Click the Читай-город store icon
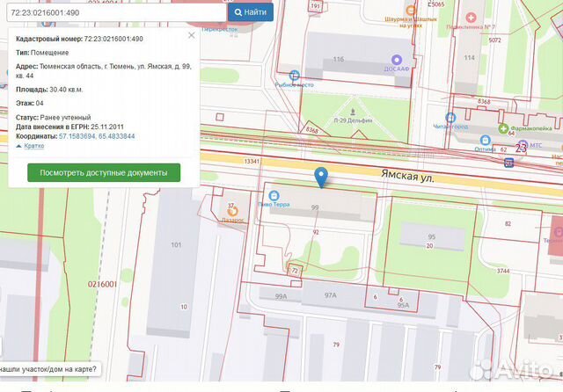Screen dimensions: 563x392 click(450, 118)
